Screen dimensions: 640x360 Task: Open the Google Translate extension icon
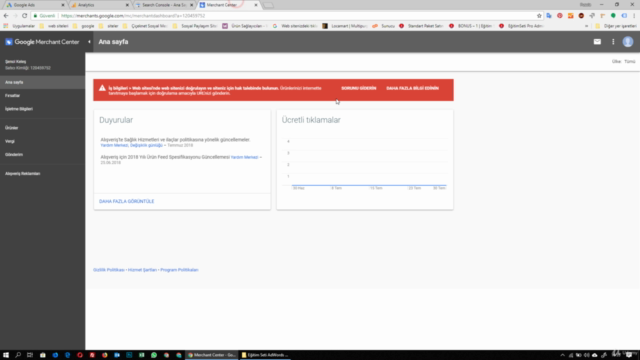tap(549, 16)
